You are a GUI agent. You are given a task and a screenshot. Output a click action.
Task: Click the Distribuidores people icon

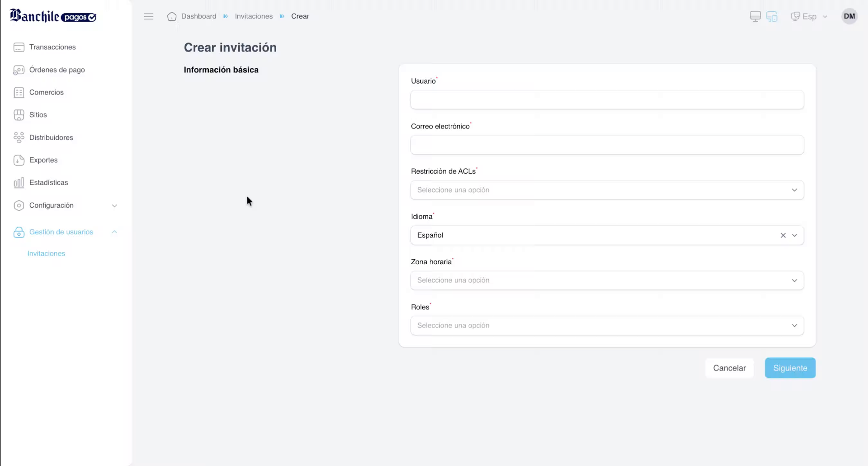[x=19, y=138]
